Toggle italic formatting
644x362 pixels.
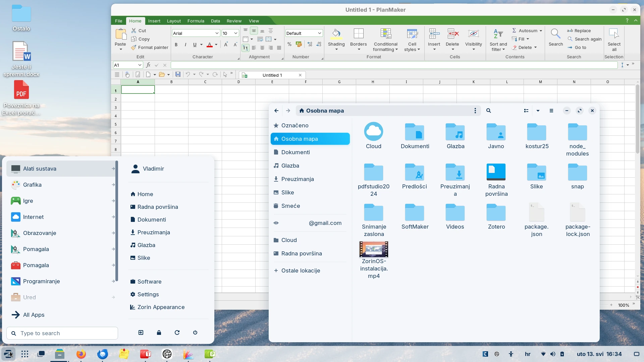click(x=185, y=45)
